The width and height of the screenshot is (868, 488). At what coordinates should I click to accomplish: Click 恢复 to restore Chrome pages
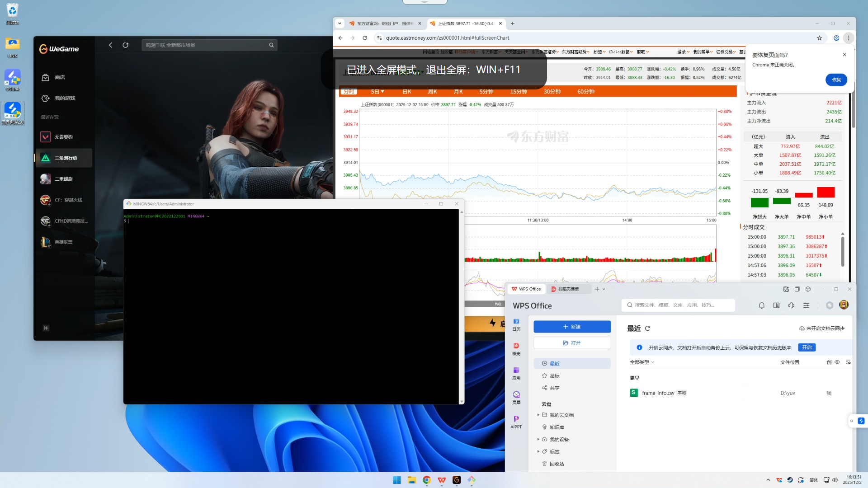836,80
